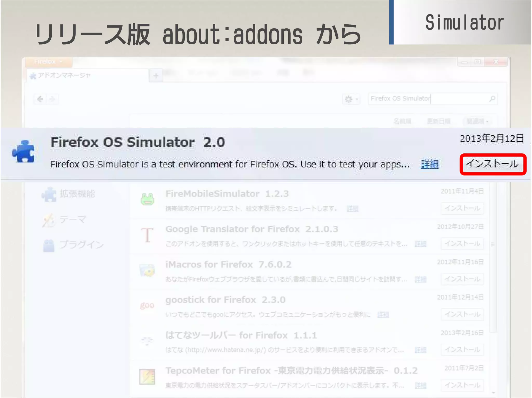Click the Google Translator T icon
Viewport: 532px width, 398px height.
[147, 235]
